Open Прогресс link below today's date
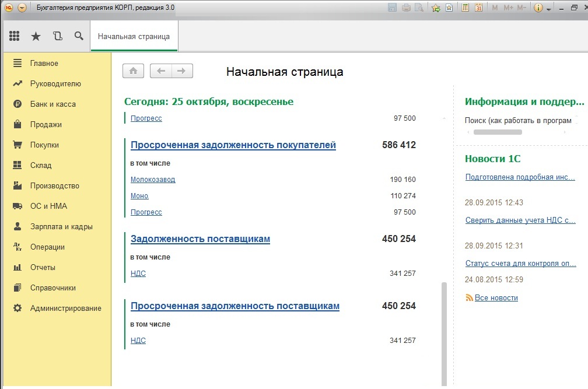This screenshot has width=588, height=389. [x=146, y=118]
